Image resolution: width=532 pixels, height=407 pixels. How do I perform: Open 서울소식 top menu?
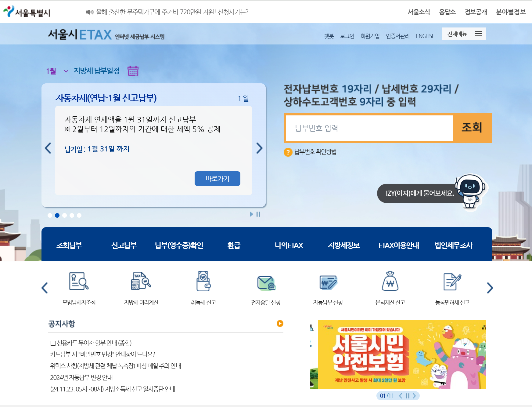[x=419, y=12]
